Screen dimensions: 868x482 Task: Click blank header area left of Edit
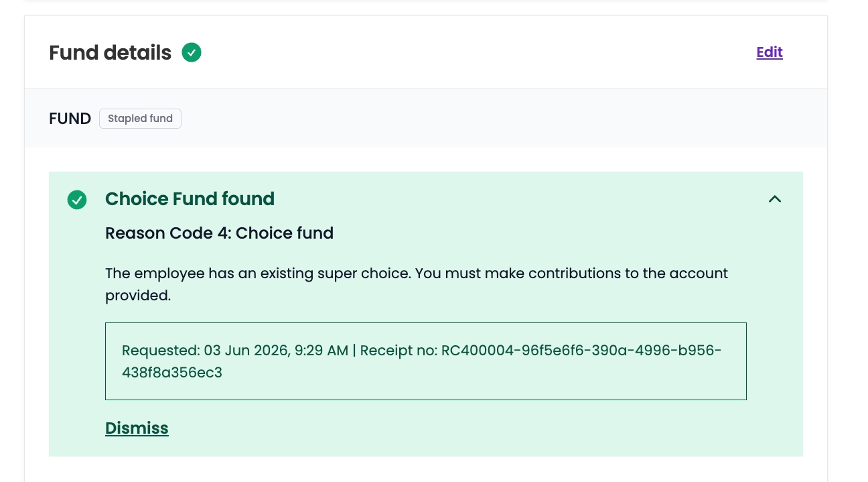coord(469,52)
